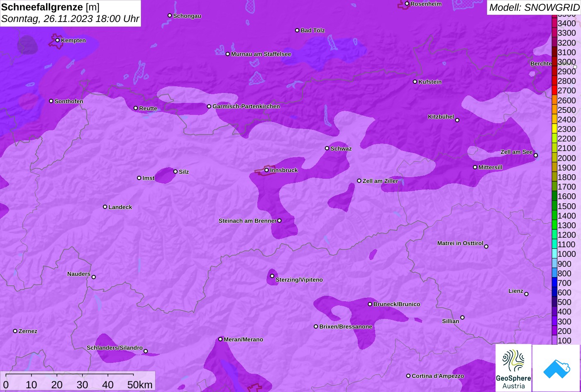Screen dimensions: 581x392
Task: Click the Zell am See marker
Action: click(535, 156)
